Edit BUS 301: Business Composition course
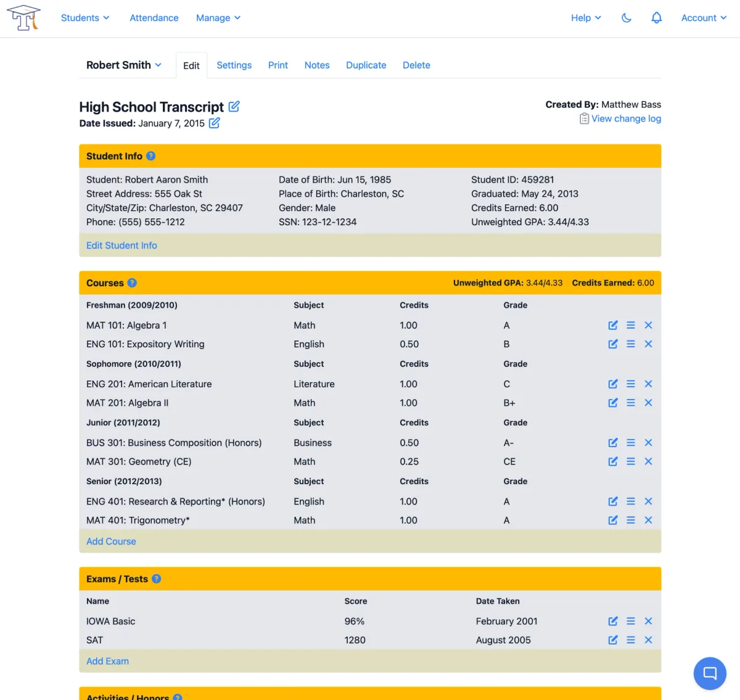The height and width of the screenshot is (700, 740). [613, 443]
